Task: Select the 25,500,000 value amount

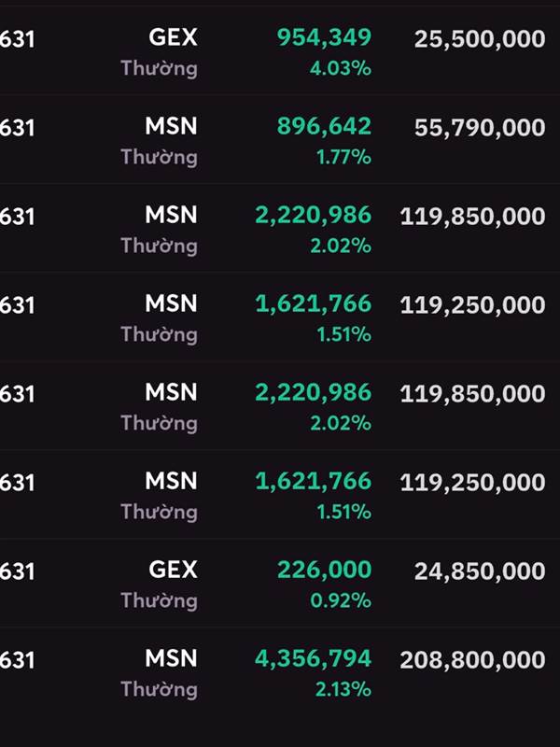Action: 480,38
